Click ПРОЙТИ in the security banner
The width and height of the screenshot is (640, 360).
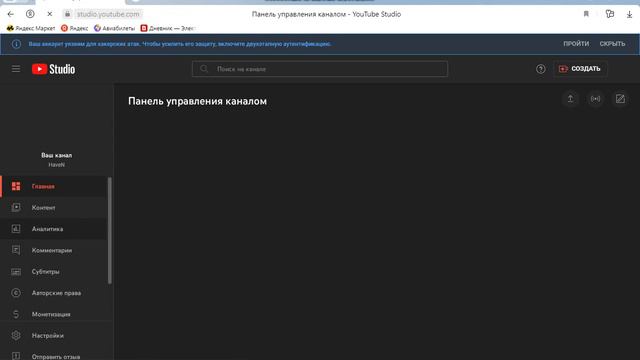click(x=576, y=44)
